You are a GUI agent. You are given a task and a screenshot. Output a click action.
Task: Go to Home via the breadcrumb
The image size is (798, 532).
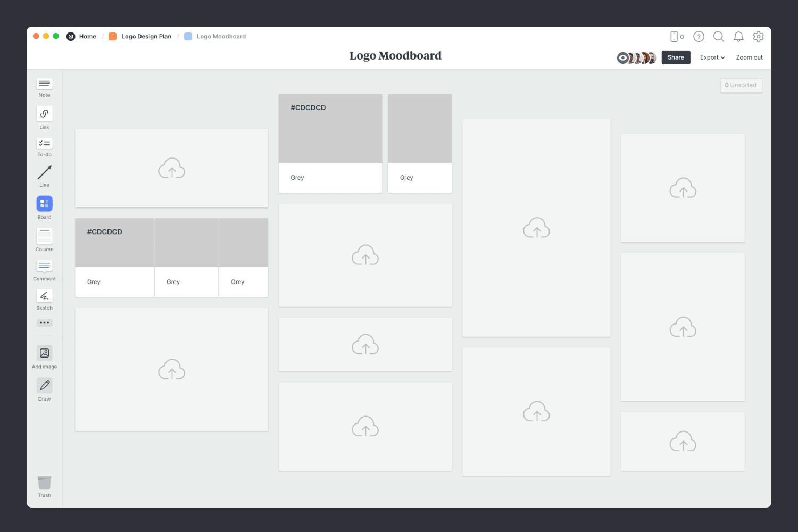(87, 36)
